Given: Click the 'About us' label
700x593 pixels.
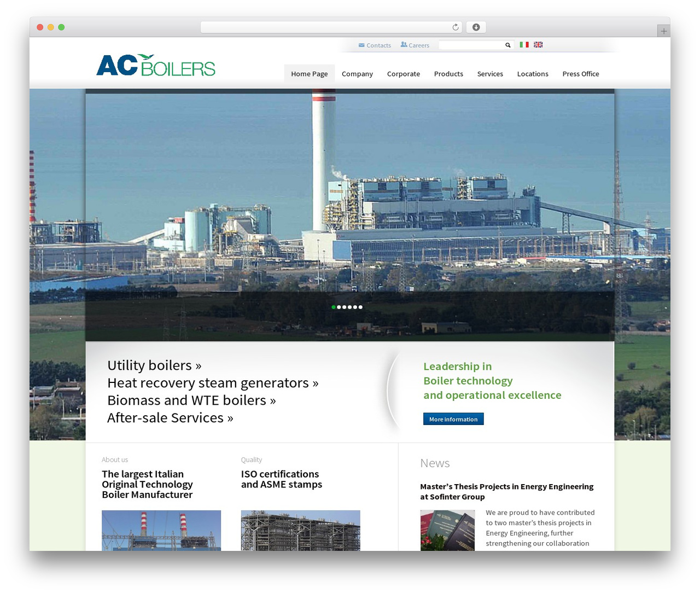Looking at the screenshot, I should click(115, 460).
